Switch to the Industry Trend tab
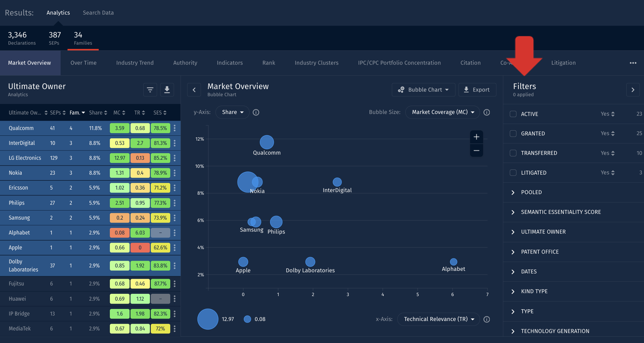644x343 pixels. point(135,63)
